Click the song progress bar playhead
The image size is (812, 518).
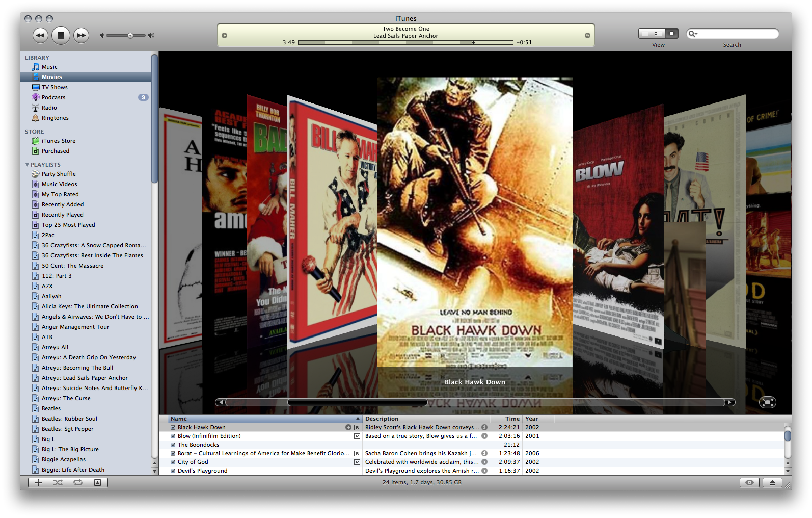pyautogui.click(x=473, y=43)
